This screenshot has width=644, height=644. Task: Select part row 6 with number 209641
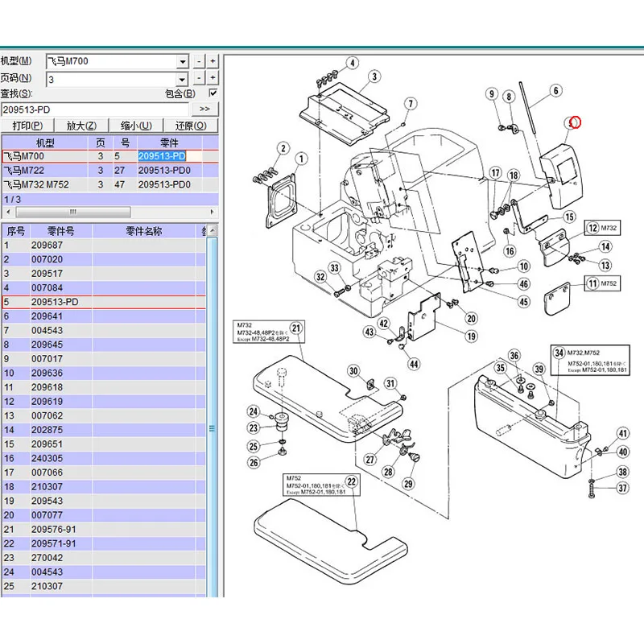pos(104,316)
